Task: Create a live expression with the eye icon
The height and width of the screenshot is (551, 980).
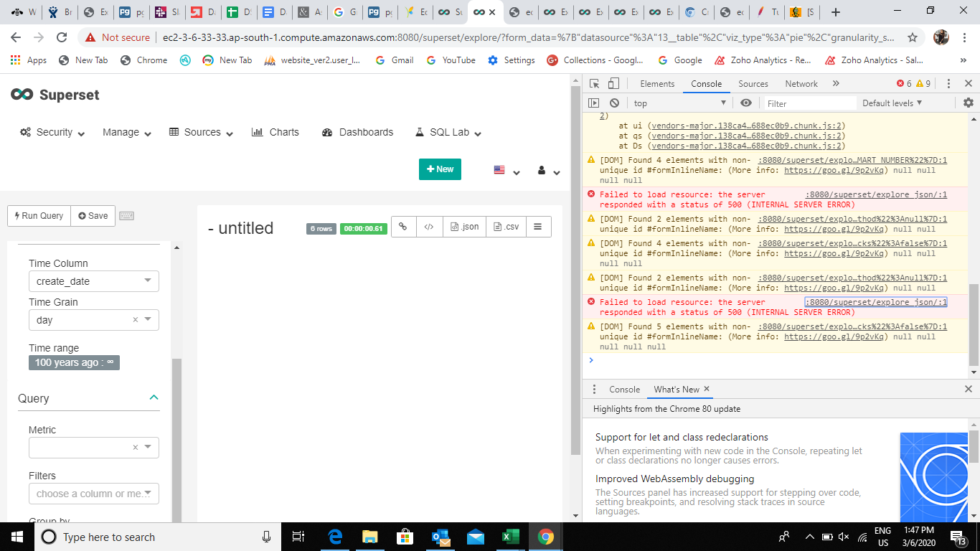Action: click(745, 103)
